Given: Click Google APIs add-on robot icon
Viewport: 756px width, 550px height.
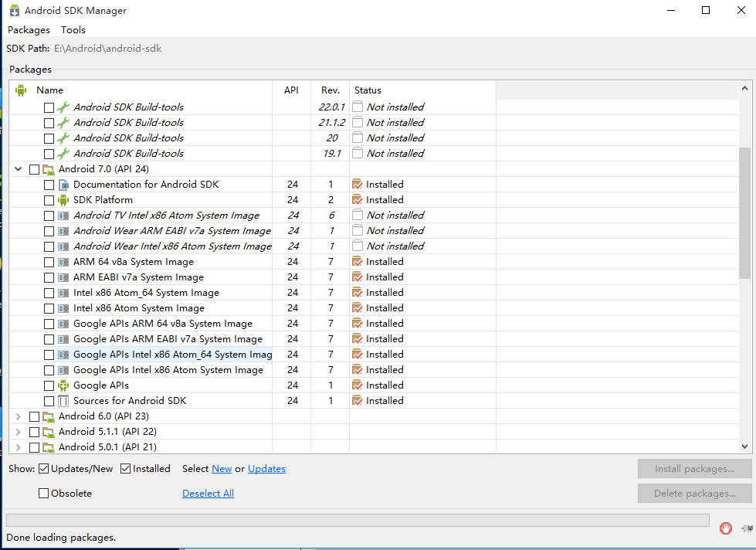Looking at the screenshot, I should pyautogui.click(x=63, y=385).
